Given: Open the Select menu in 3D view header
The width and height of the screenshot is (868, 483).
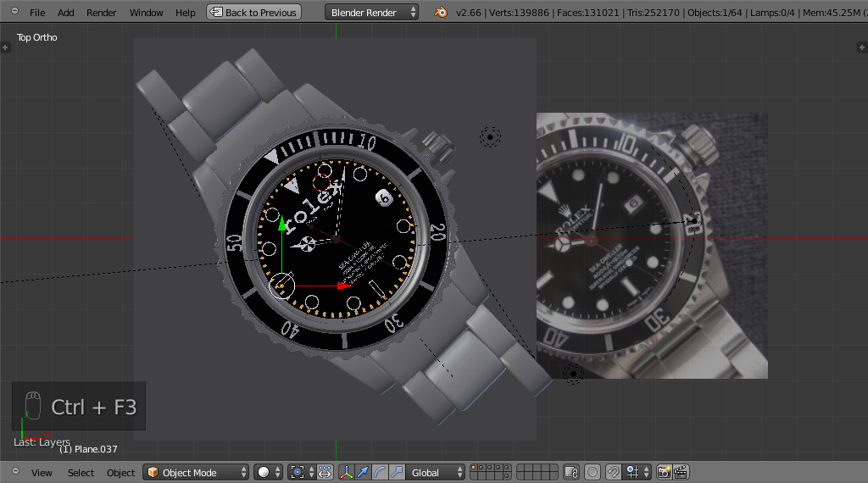Looking at the screenshot, I should [81, 473].
